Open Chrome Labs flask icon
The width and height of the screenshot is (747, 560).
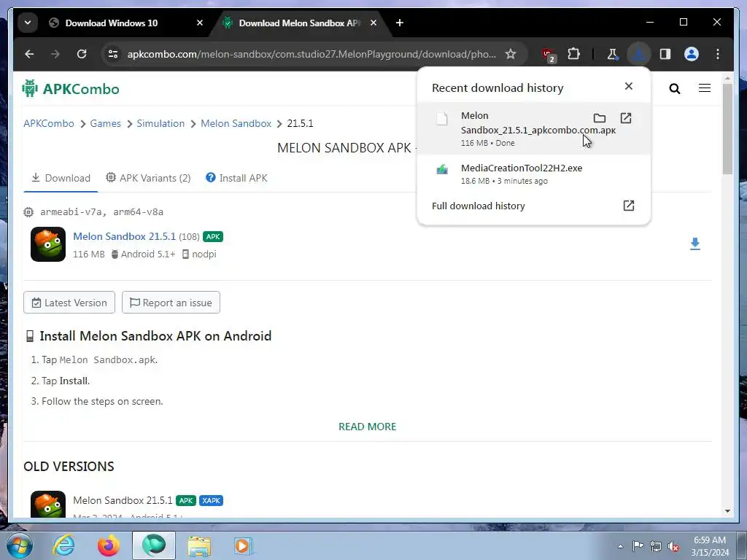coord(612,54)
